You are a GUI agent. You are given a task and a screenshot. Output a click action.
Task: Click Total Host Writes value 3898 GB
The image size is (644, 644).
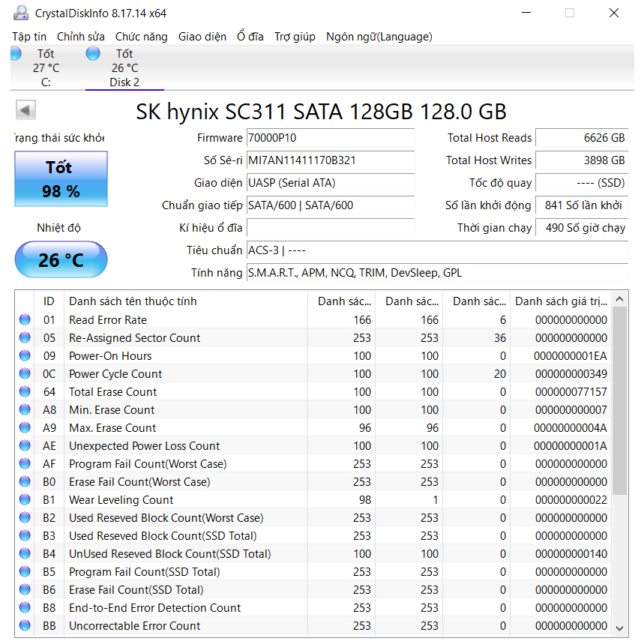click(582, 160)
